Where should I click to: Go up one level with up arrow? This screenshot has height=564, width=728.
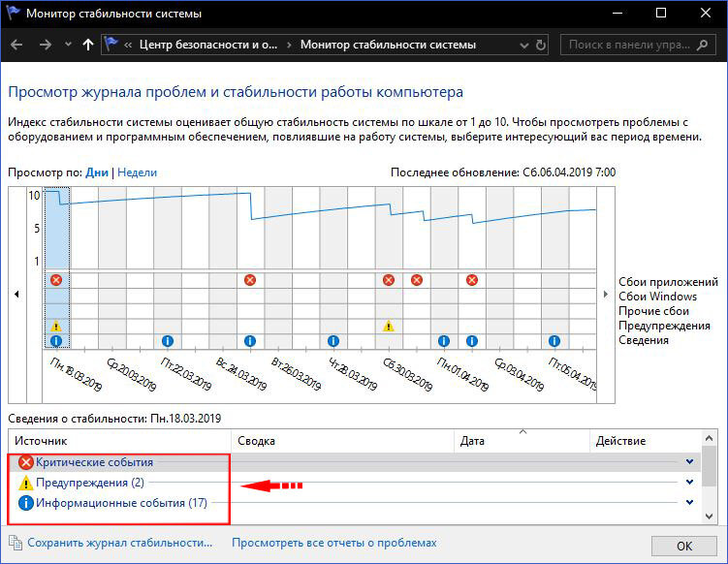coord(88,45)
